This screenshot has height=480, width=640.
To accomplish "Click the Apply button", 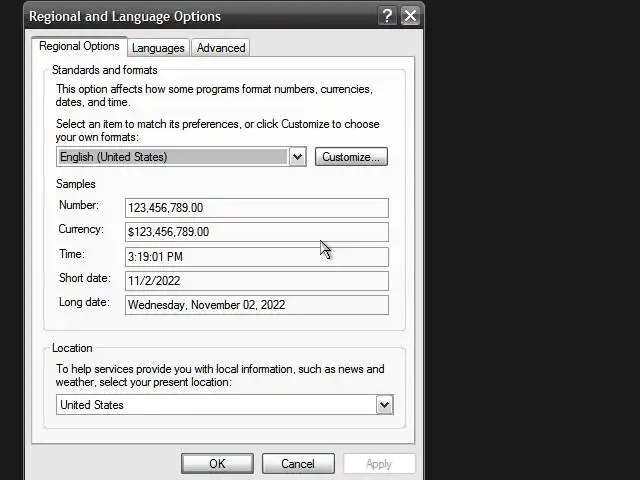I will [379, 464].
